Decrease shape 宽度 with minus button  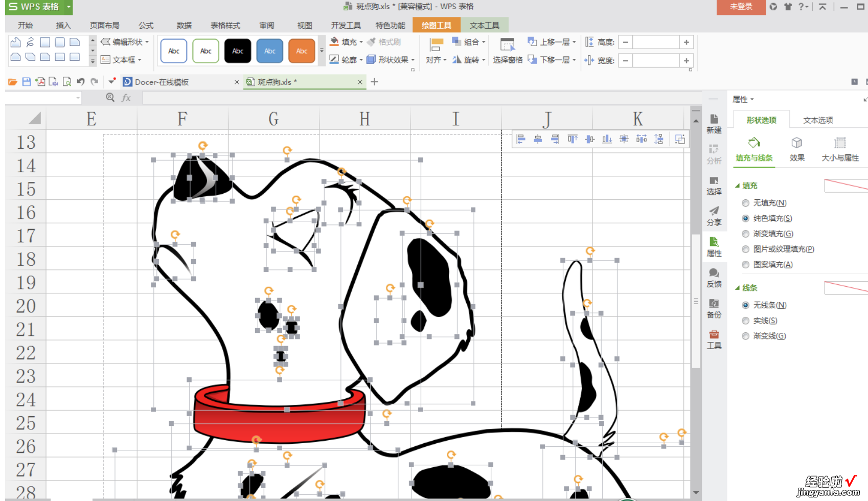(625, 61)
